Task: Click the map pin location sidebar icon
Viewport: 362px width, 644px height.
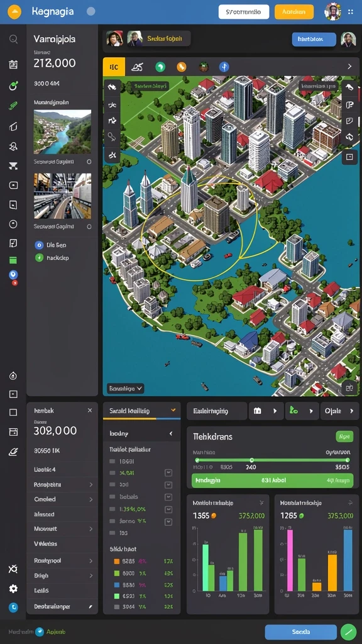Action: 13,275
